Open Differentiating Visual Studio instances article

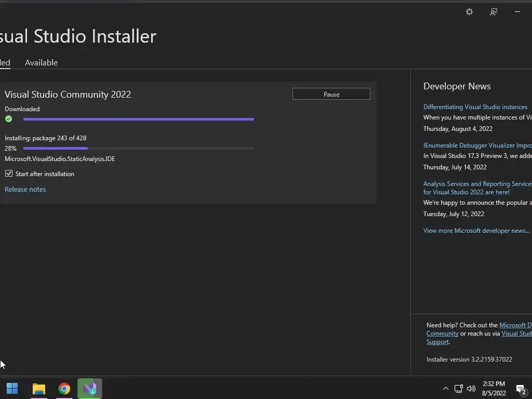pyautogui.click(x=475, y=107)
